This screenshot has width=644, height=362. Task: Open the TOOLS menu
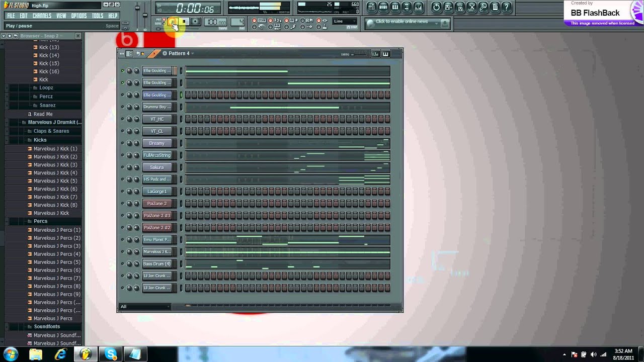coord(98,16)
